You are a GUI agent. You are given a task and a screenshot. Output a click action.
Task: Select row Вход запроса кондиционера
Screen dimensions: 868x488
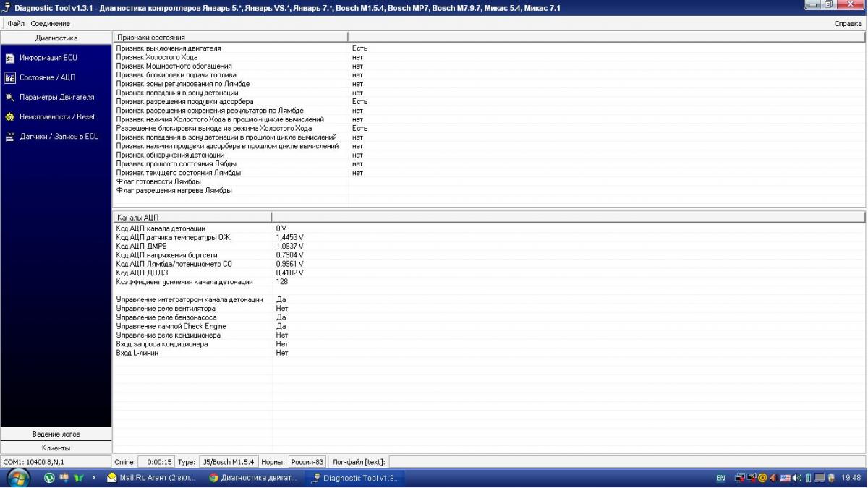[489, 344]
